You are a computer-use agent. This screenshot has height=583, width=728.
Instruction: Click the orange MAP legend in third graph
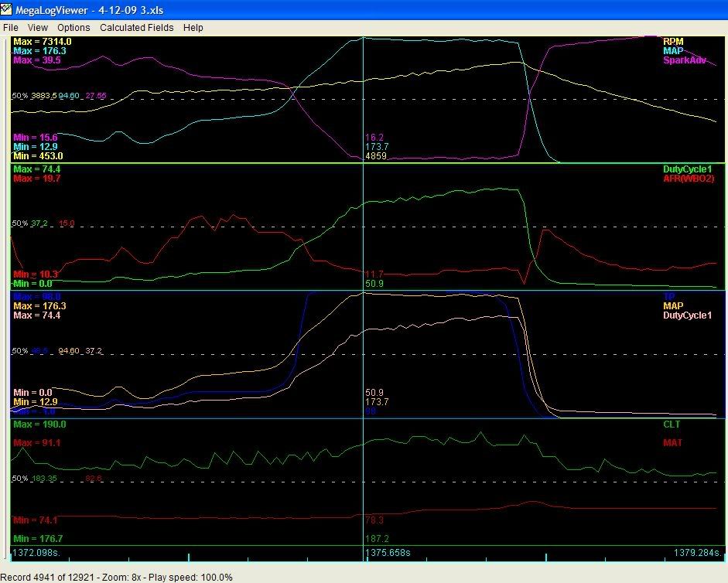click(x=673, y=306)
